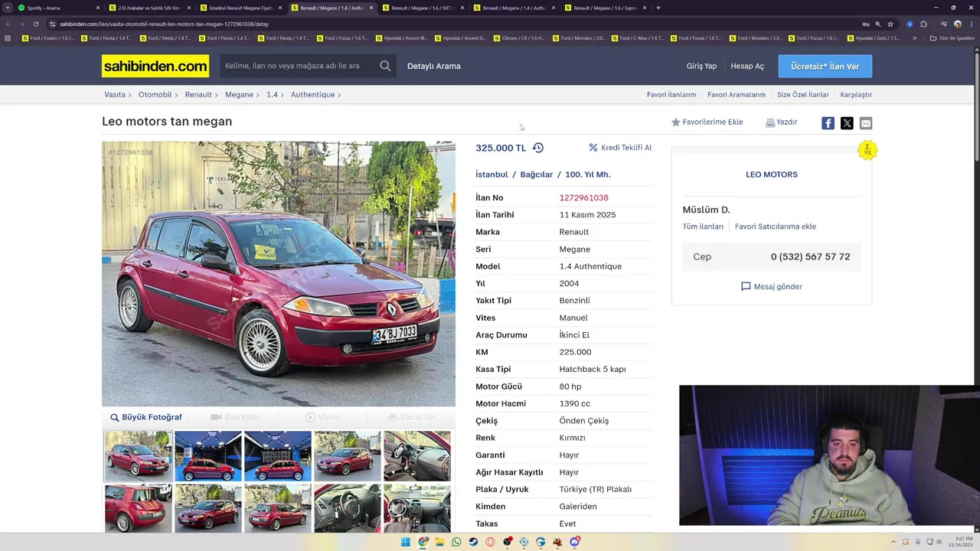Click Ücretsiz İlan Ver button
Viewport: 980px width, 551px height.
pos(825,67)
